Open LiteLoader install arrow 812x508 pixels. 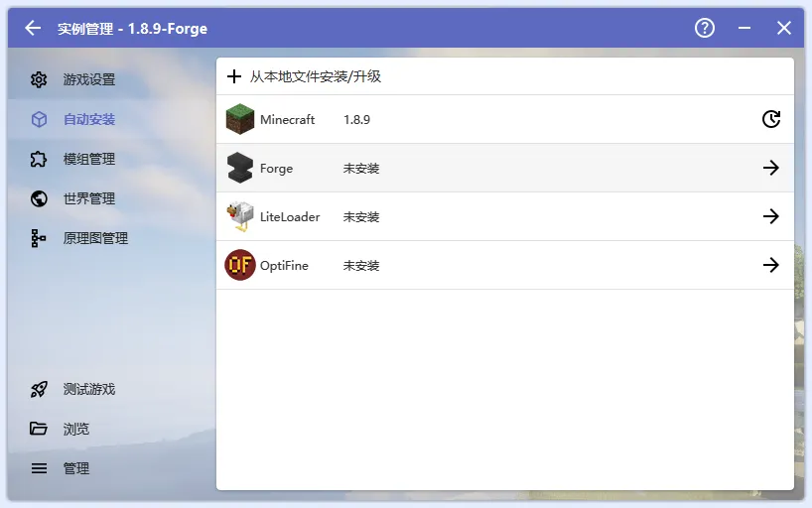tap(770, 216)
